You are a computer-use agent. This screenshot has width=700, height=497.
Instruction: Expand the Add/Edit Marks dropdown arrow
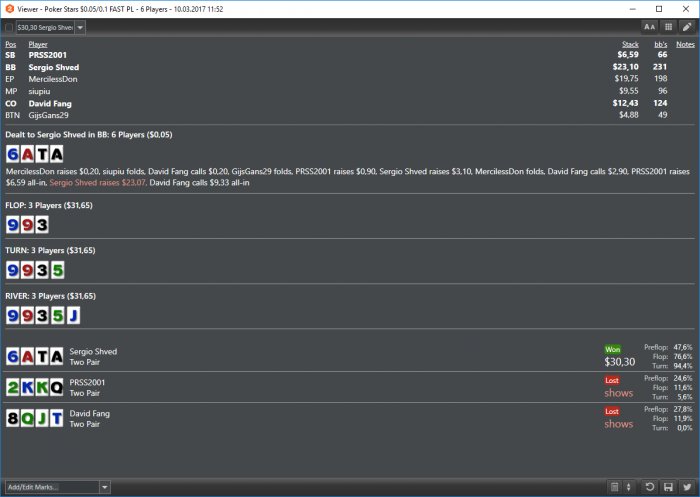point(104,487)
